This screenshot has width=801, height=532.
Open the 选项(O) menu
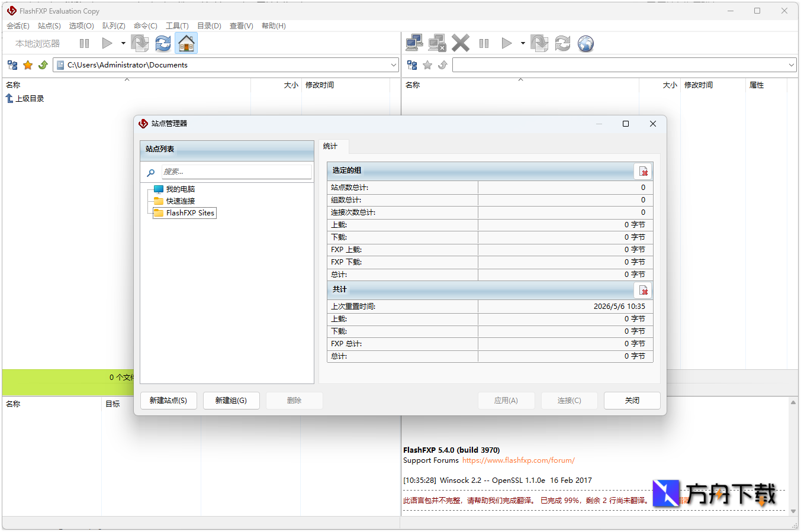81,26
